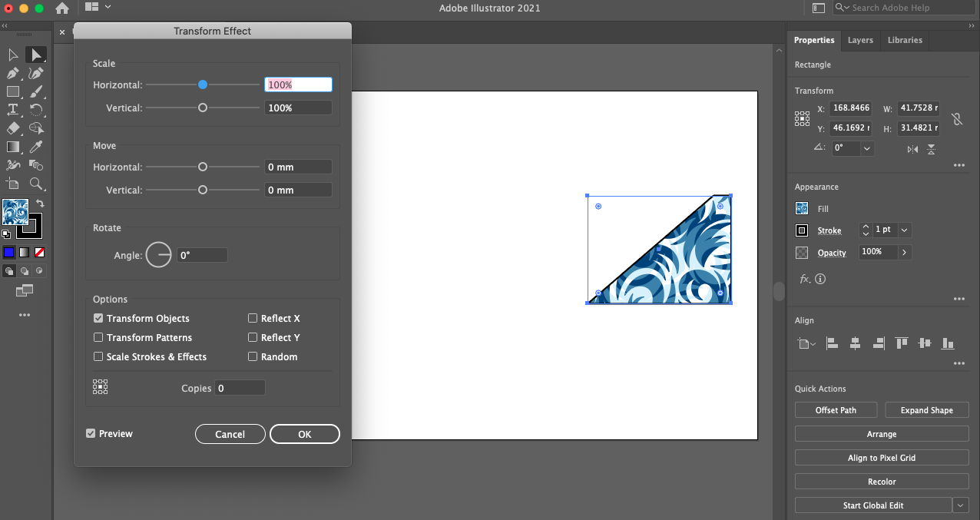The width and height of the screenshot is (980, 520).
Task: Click Horizontal Align Right icon
Action: 879,343
